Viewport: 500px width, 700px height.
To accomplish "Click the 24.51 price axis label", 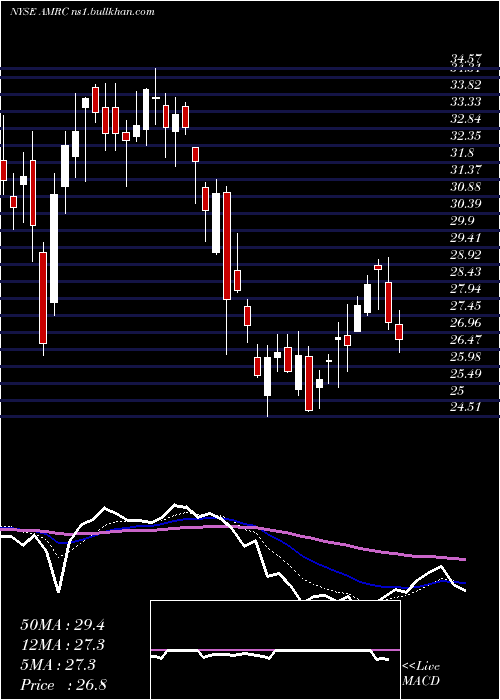I will pyautogui.click(x=466, y=407).
